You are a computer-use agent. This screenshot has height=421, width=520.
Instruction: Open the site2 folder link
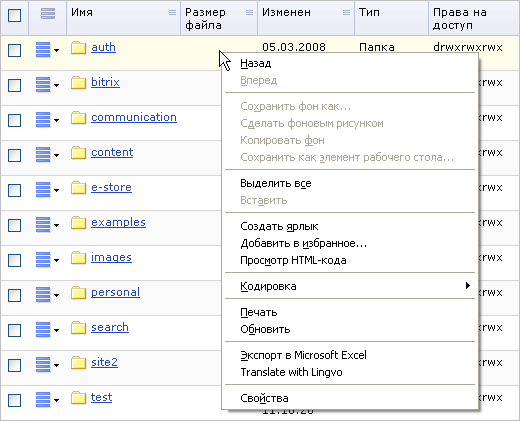pos(104,362)
